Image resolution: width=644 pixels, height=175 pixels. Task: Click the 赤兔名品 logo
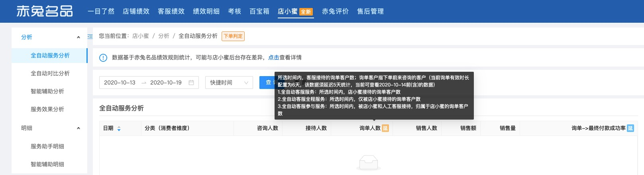[x=45, y=11]
